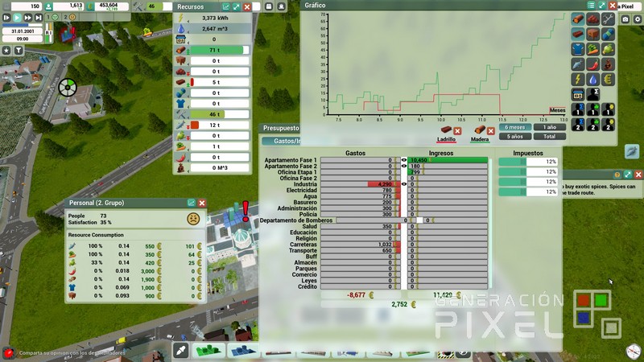Click the star favorites icon
644x362 pixels.
[x=6, y=50]
